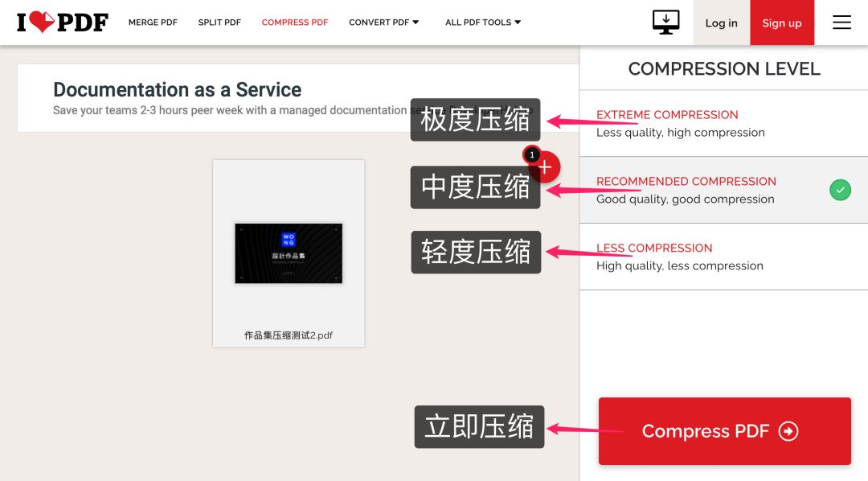Image resolution: width=868 pixels, height=481 pixels.
Task: Open the hamburger menu
Action: (x=841, y=23)
